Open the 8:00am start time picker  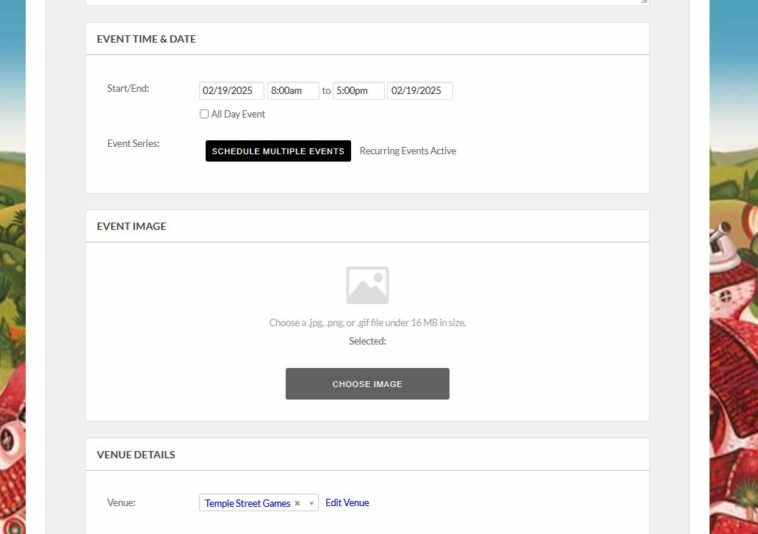(293, 91)
